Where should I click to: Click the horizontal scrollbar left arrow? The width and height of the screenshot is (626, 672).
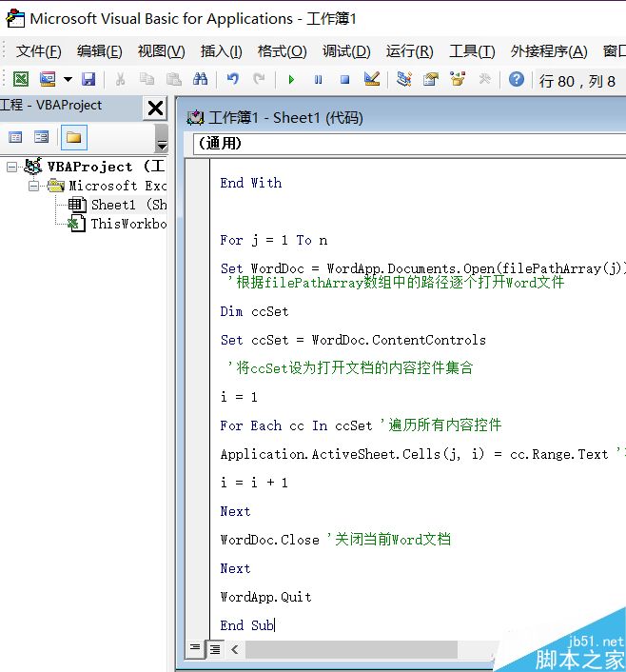coord(234,649)
